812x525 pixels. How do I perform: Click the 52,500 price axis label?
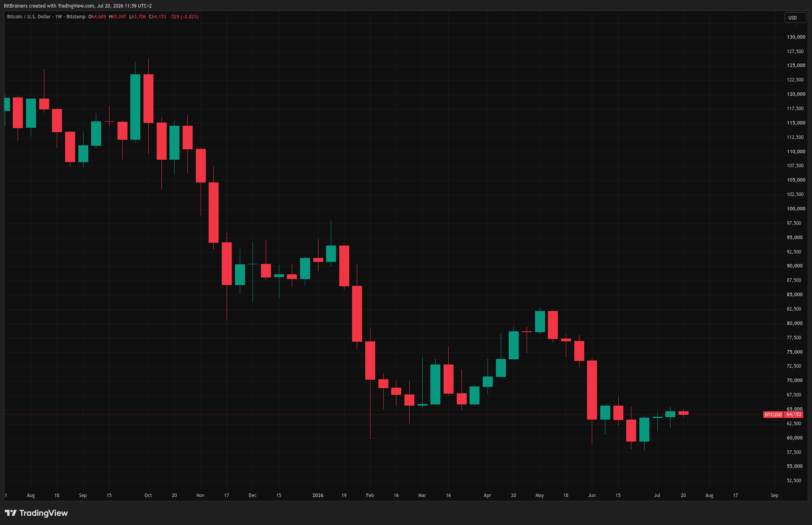click(794, 481)
